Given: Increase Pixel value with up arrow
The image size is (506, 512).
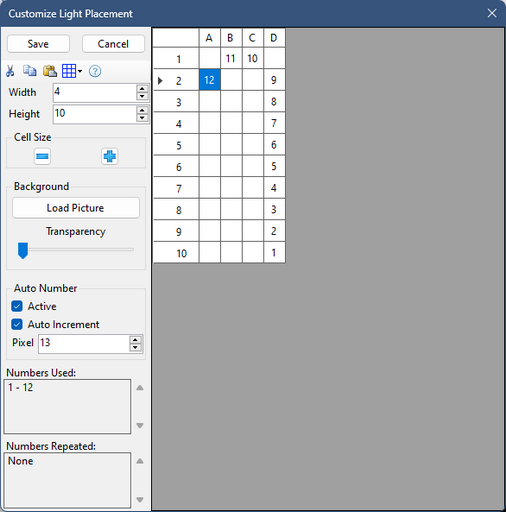Looking at the screenshot, I should [x=135, y=340].
